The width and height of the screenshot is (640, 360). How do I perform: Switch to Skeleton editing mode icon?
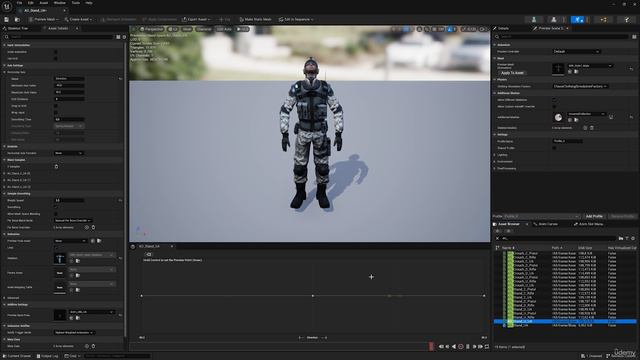pyautogui.click(x=533, y=19)
